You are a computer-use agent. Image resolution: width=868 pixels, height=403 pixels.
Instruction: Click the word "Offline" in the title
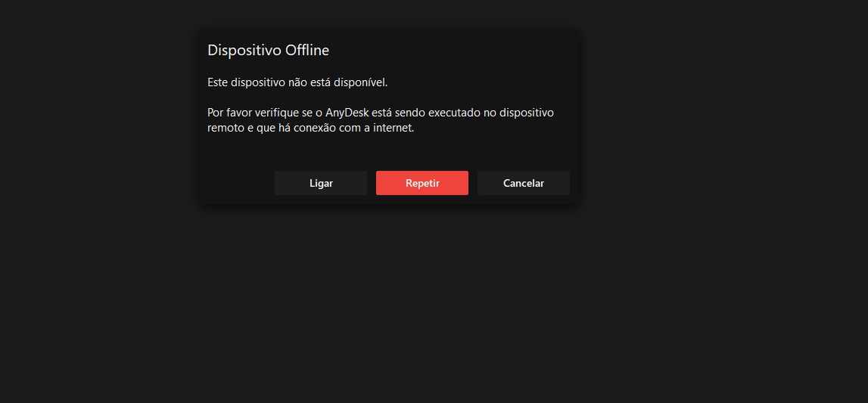306,51
